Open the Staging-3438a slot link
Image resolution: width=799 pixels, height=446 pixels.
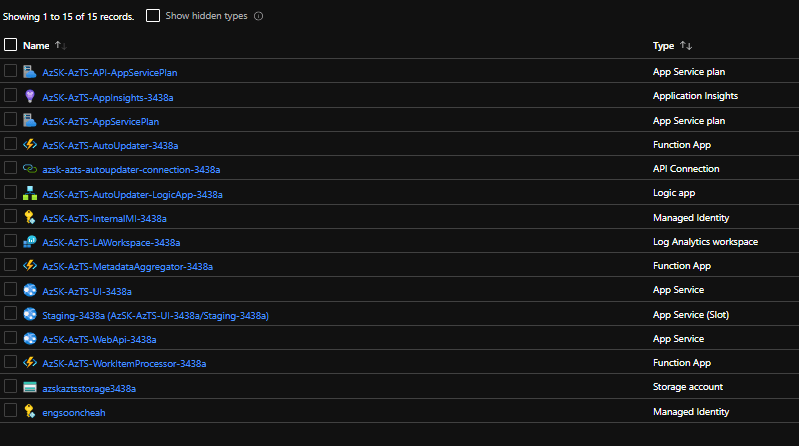(x=155, y=316)
